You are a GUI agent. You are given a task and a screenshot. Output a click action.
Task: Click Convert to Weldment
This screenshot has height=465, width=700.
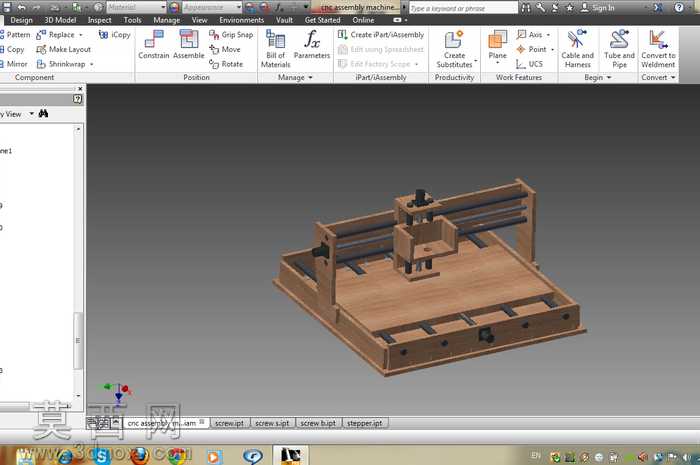point(658,49)
